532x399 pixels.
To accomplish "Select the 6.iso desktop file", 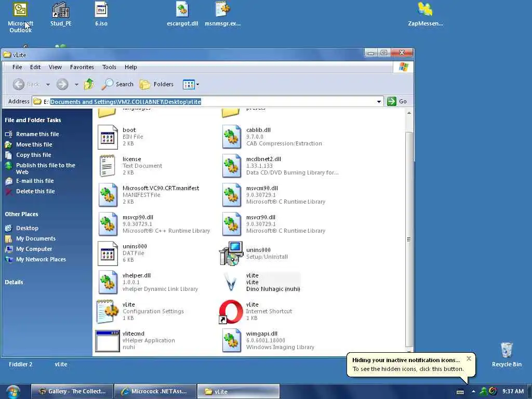I will coord(101,14).
